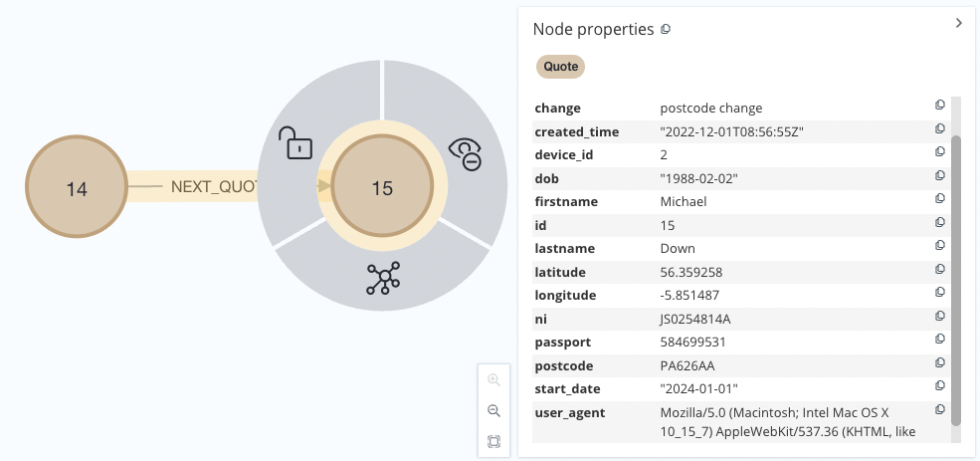Copy the firstname property value
Image resolution: width=980 pixels, height=461 pixels.
939,199
